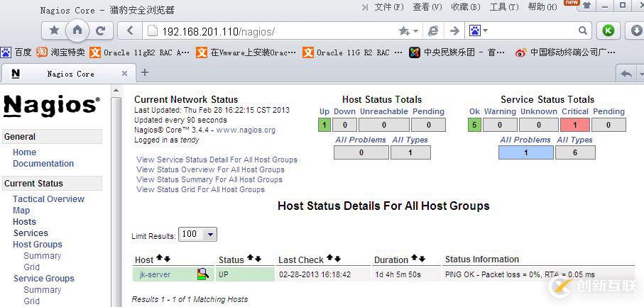Sort Duration column descending arrow
Screen dimensions: 644x307
[x=422, y=259]
